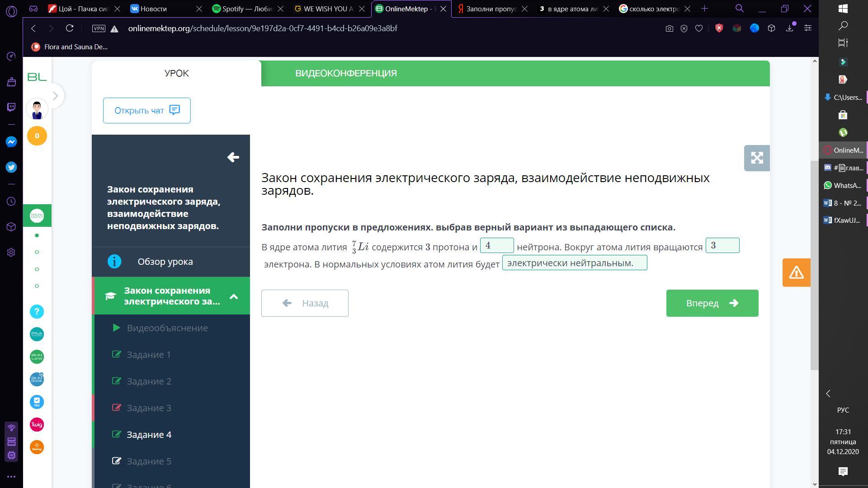This screenshot has width=868, height=488.
Task: Click the heart bookmark icon in address bar
Action: click(699, 28)
